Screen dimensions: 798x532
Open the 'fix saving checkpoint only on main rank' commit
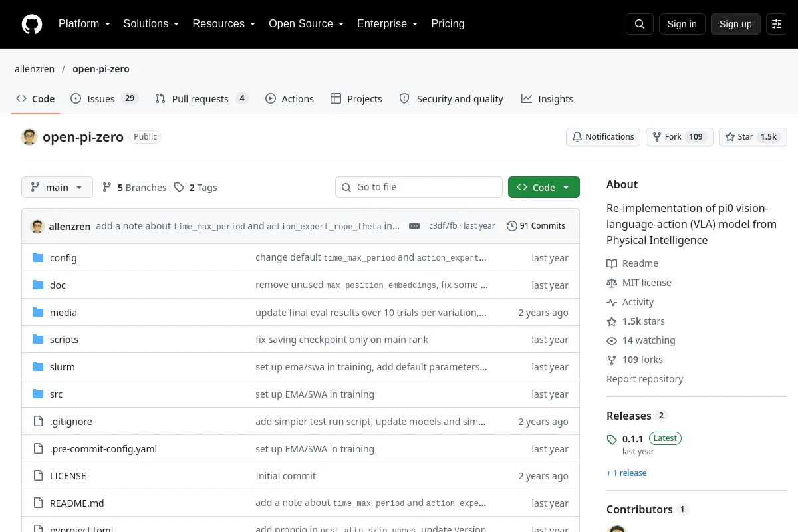[342, 340]
